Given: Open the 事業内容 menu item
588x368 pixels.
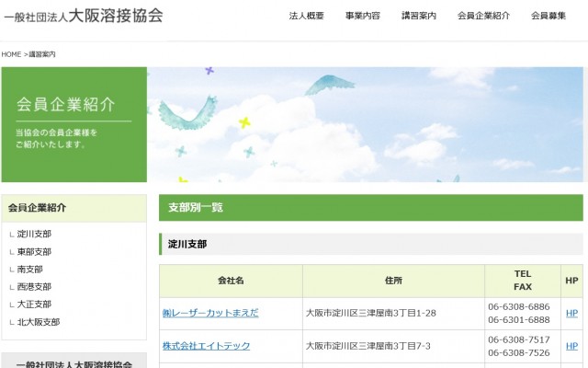Looking at the screenshot, I should (362, 16).
